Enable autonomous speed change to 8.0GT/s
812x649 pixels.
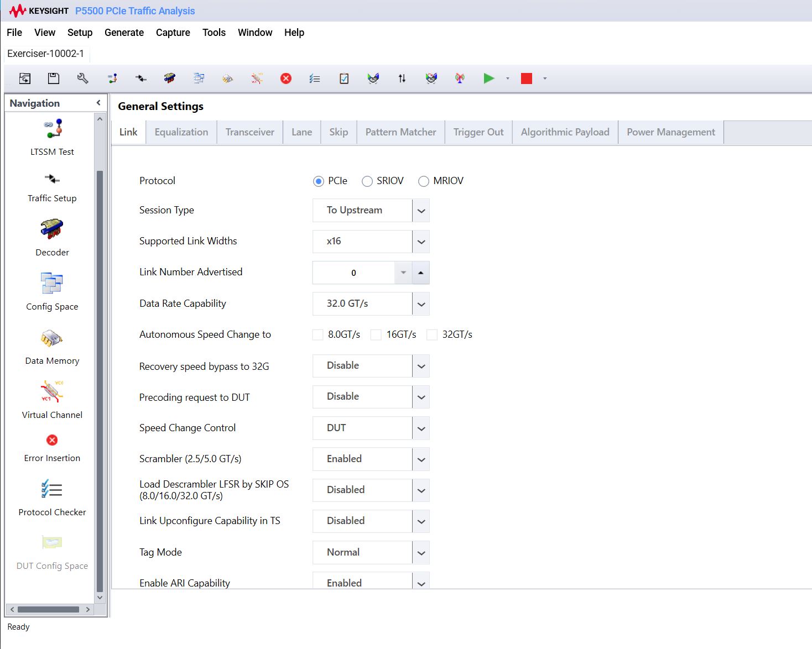pyautogui.click(x=318, y=334)
